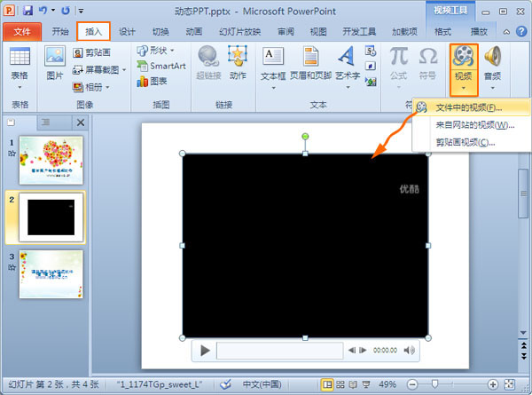The width and height of the screenshot is (532, 395).
Task: Click the insert object icon
Action: point(370,82)
